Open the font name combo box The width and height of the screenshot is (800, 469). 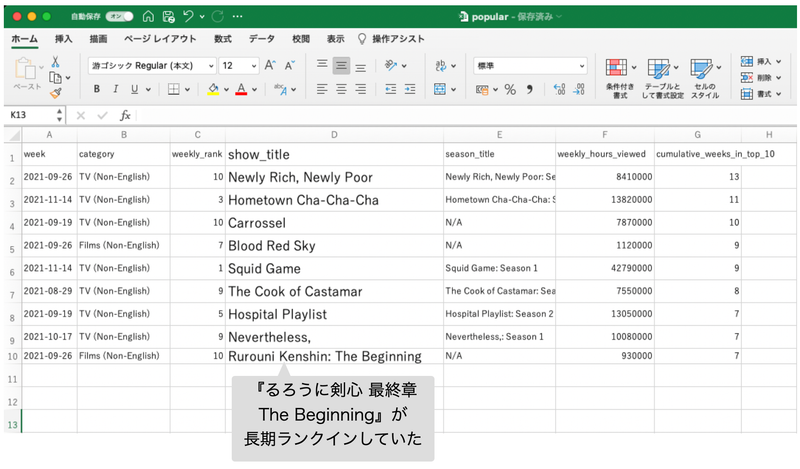point(152,65)
